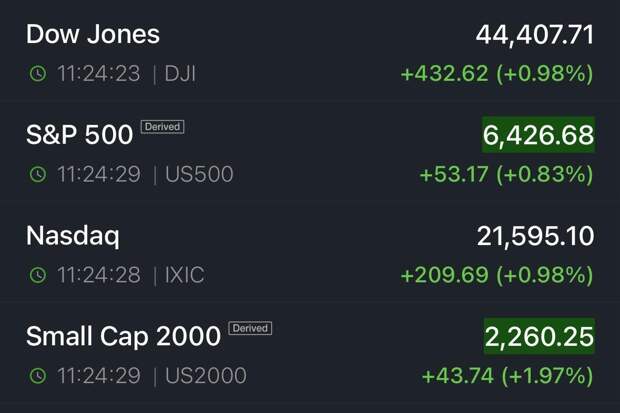The width and height of the screenshot is (620, 413).
Task: Click the clock icon in the Small Cap 2000 row
Action: pos(37,376)
